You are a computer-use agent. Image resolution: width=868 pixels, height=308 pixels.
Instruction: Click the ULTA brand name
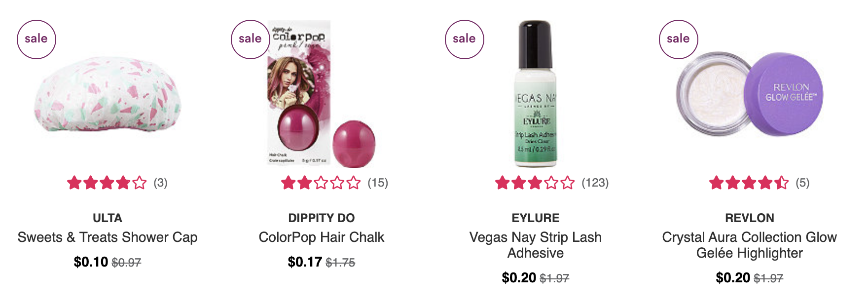coord(108,218)
